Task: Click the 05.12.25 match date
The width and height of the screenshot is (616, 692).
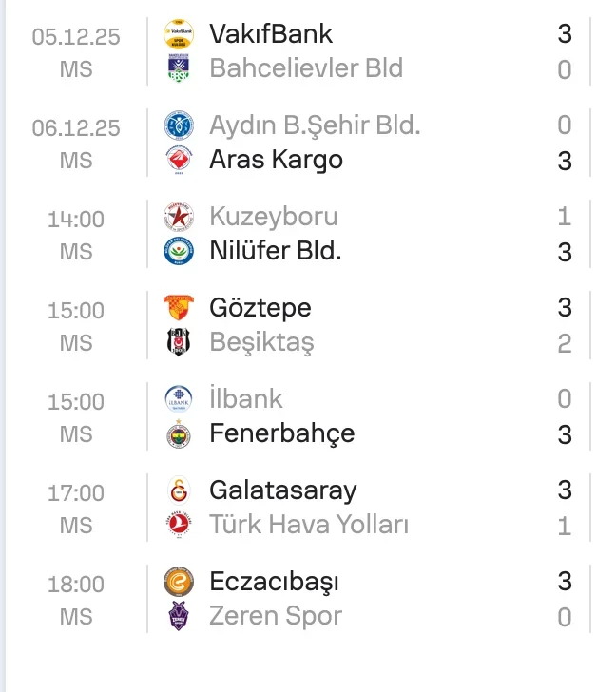Action: click(x=76, y=36)
